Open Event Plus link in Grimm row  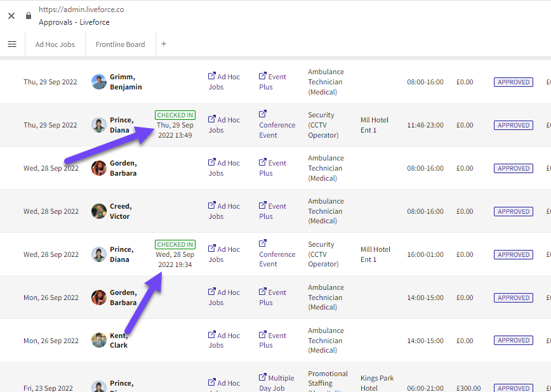[272, 82]
